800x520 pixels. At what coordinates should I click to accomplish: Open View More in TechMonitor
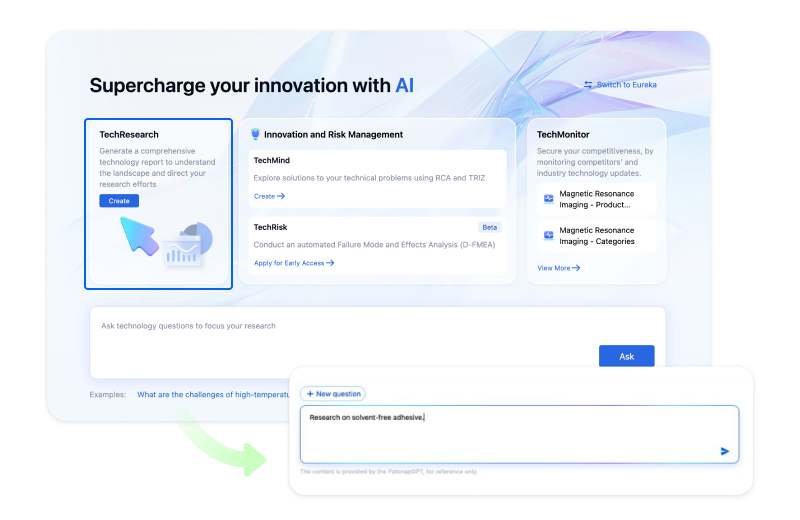point(558,268)
